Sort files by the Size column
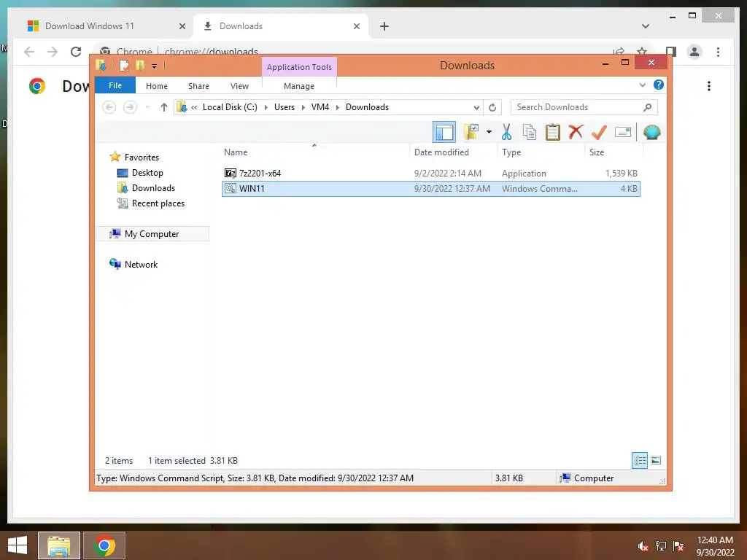The height and width of the screenshot is (560, 747). coord(614,152)
